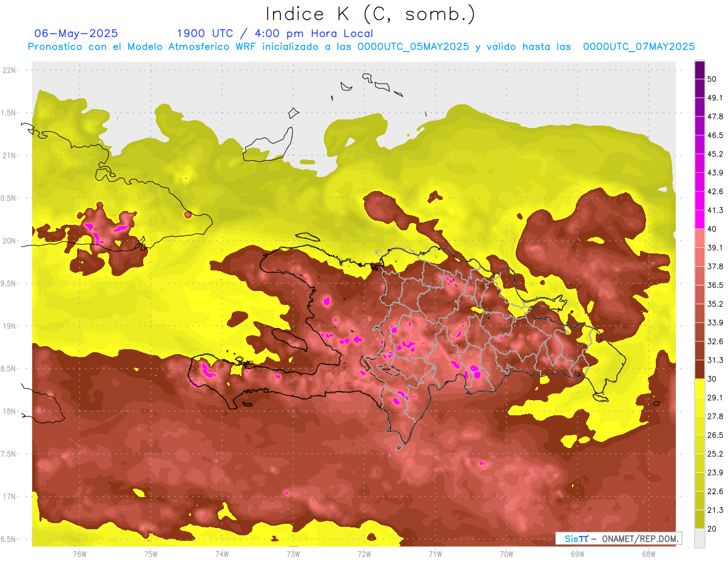The image size is (728, 562).
Task: Click the "50" color bar label
Action: pyautogui.click(x=712, y=79)
